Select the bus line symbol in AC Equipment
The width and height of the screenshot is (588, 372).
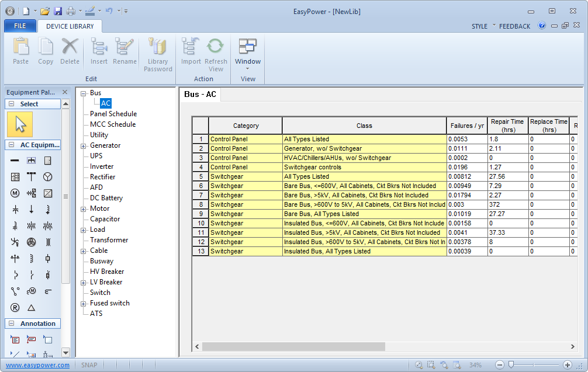tap(15, 161)
